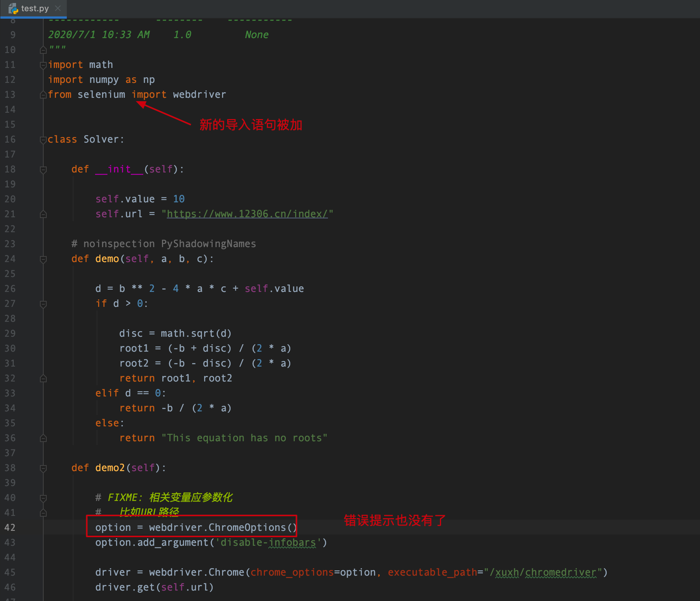Click line number 42 in the gutter
The image size is (700, 601).
click(10, 527)
